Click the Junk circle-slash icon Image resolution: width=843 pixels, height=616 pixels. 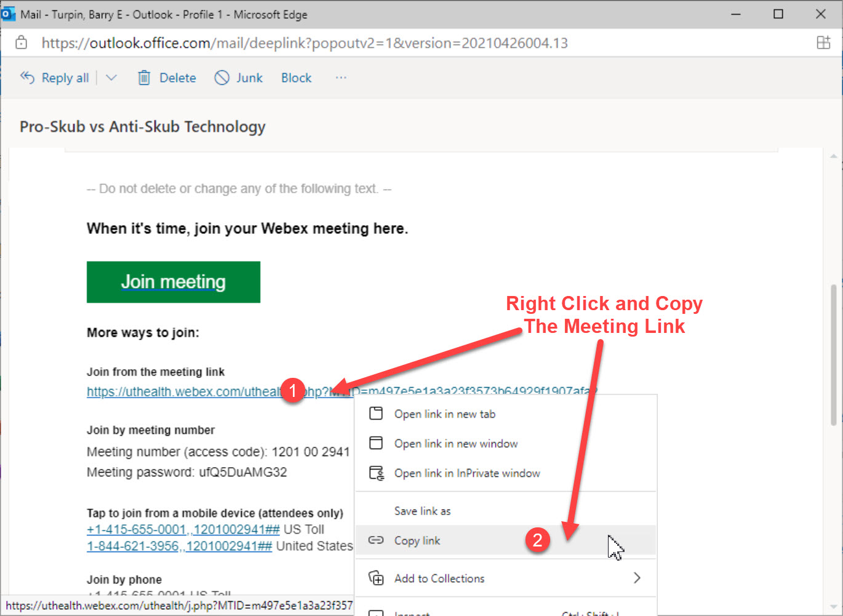[x=222, y=78]
